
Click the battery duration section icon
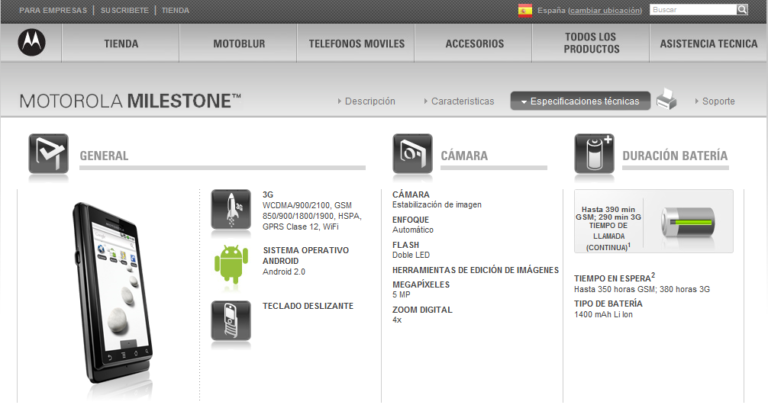[594, 155]
